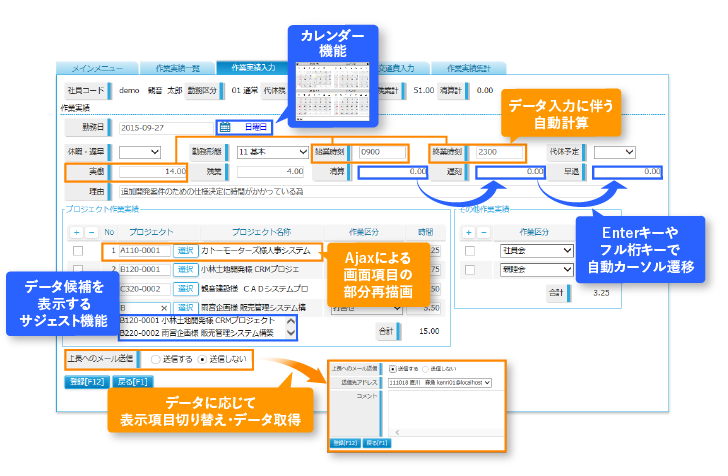Open the 休暇・遅早 dropdown
This screenshot has width=728, height=476.
pos(140,152)
